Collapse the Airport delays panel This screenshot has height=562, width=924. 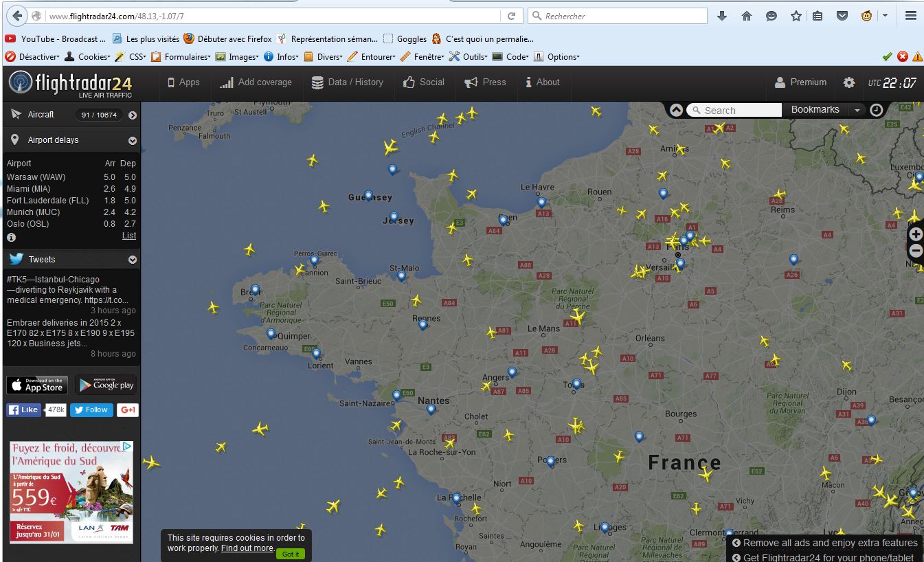pyautogui.click(x=133, y=141)
